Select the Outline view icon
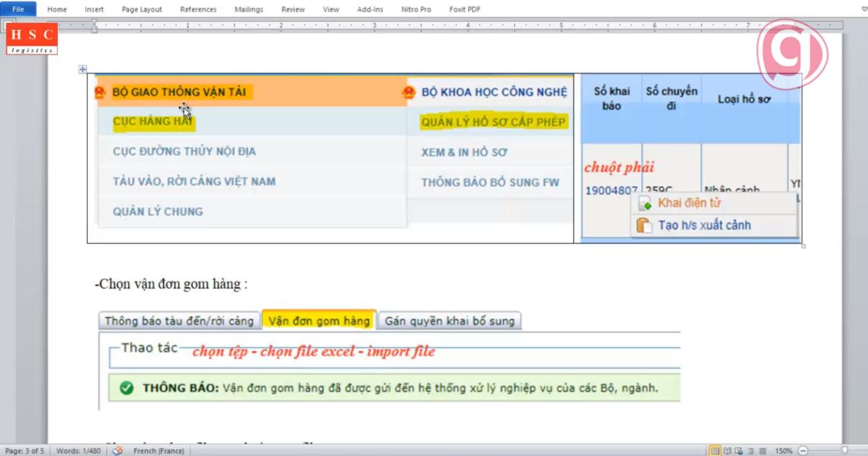The height and width of the screenshot is (456, 868). (750, 450)
